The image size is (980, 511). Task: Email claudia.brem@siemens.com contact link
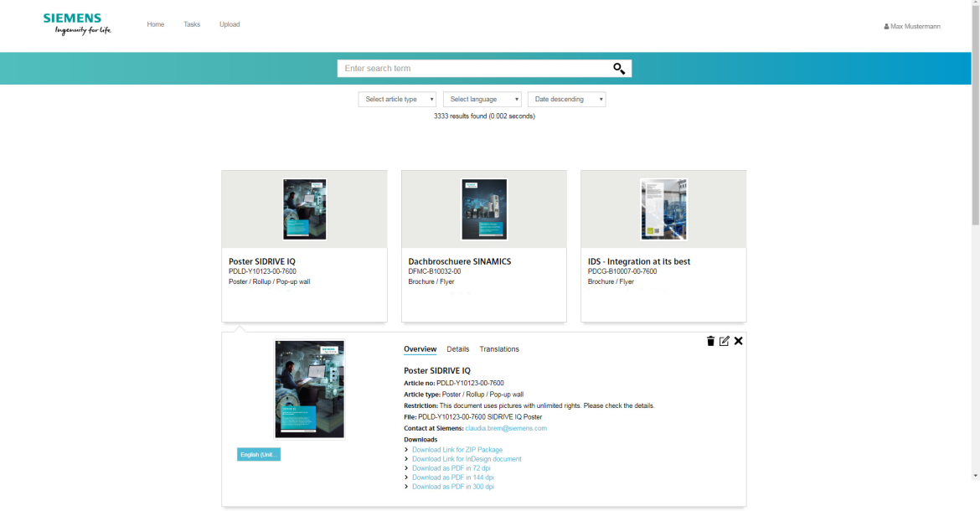506,429
